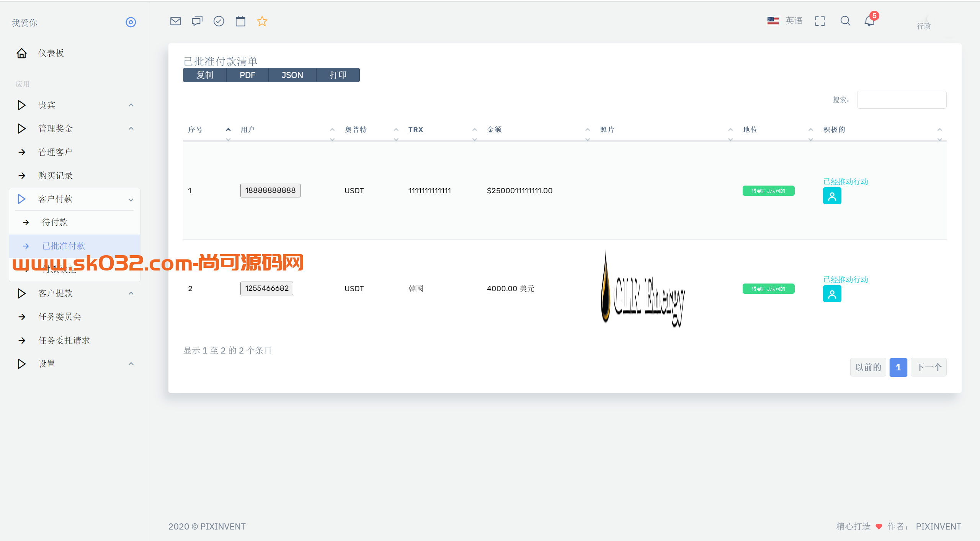The height and width of the screenshot is (541, 980).
Task: Click the 我爱你 brand logo text
Action: pos(24,23)
